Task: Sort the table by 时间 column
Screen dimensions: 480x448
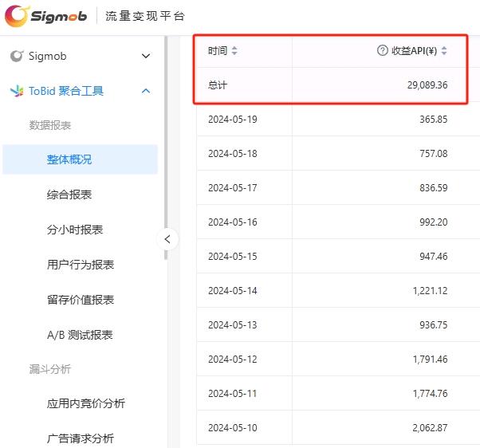Action: [x=234, y=50]
